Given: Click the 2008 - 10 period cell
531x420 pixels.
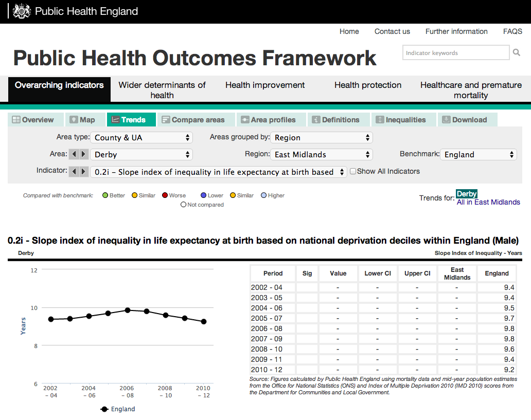Looking at the screenshot, I should tap(273, 349).
